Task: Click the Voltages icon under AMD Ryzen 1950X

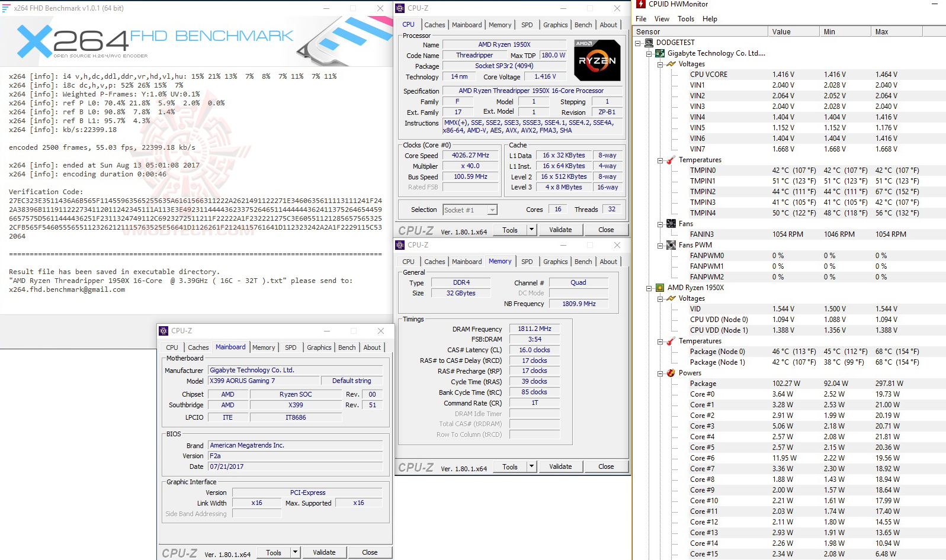Action: point(671,298)
